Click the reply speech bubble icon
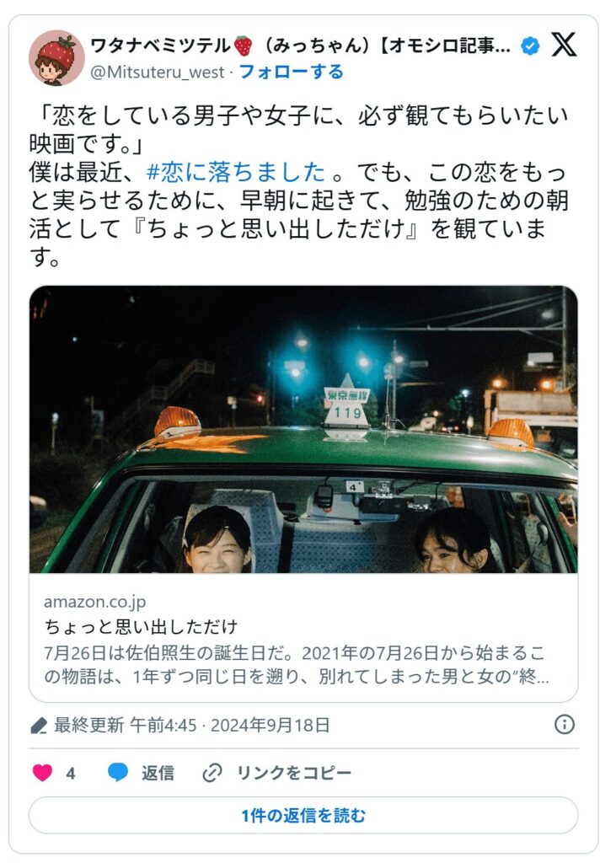Viewport: 616px width, 863px height. pyautogui.click(x=118, y=773)
